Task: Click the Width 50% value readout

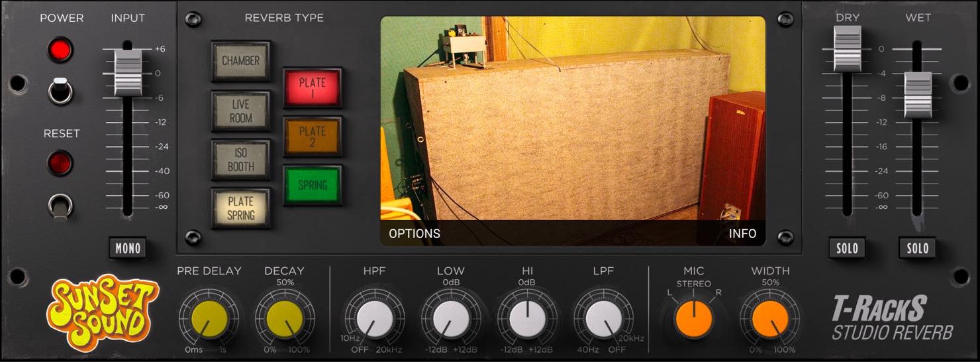Action: click(x=770, y=283)
